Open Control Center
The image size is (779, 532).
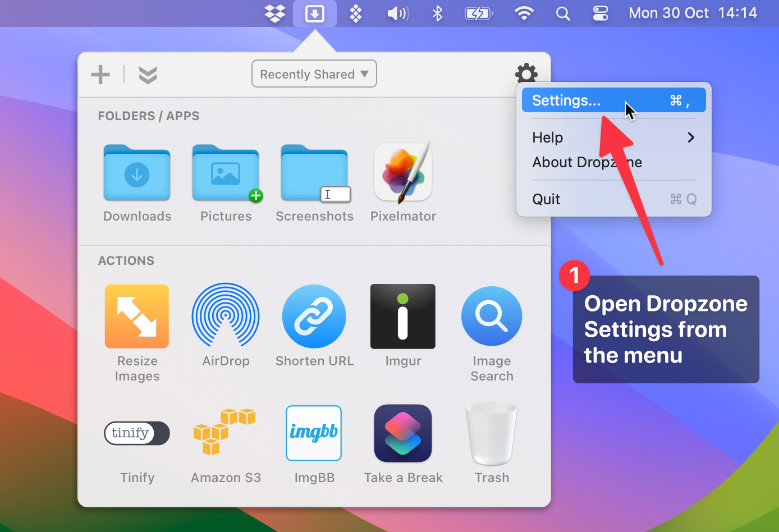point(601,13)
